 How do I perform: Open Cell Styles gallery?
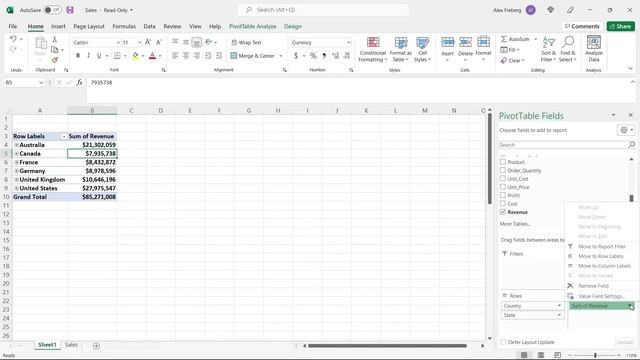pos(422,49)
